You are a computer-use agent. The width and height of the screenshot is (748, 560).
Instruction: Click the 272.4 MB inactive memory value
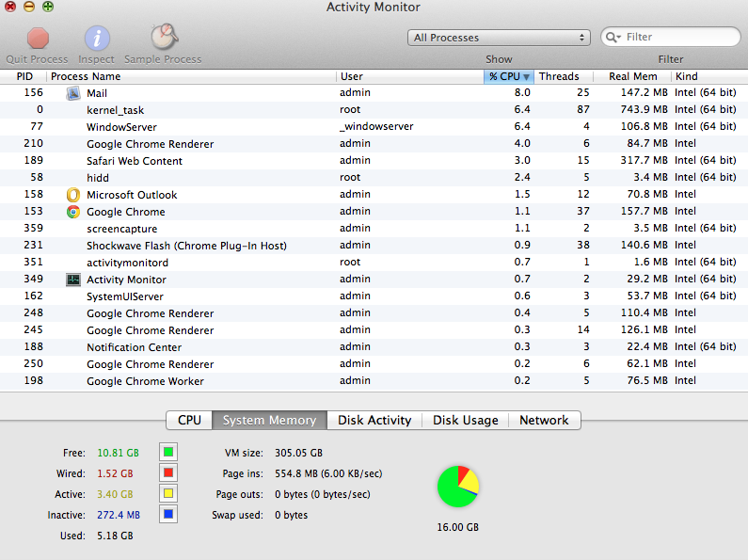pyautogui.click(x=119, y=515)
